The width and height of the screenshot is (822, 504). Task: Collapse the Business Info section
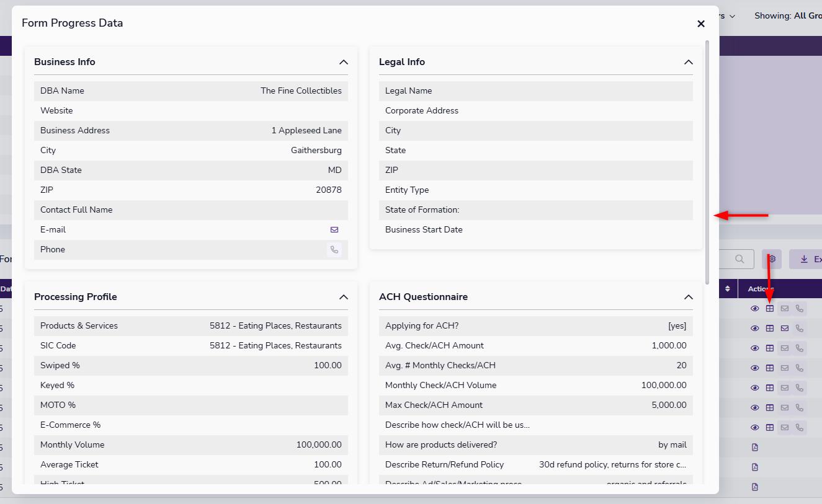click(344, 62)
